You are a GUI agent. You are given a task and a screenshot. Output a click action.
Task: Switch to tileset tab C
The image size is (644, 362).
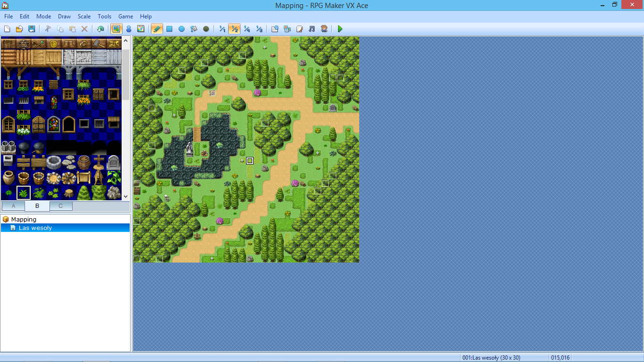[x=61, y=206]
